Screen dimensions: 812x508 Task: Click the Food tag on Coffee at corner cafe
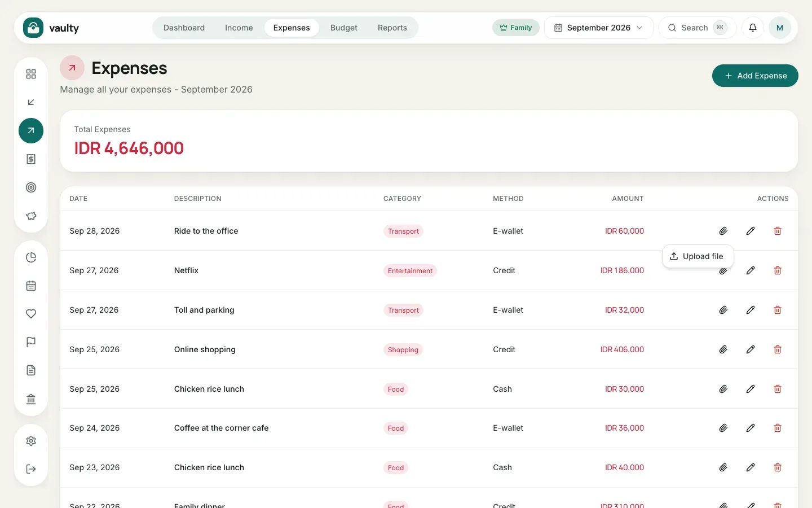pyautogui.click(x=396, y=428)
